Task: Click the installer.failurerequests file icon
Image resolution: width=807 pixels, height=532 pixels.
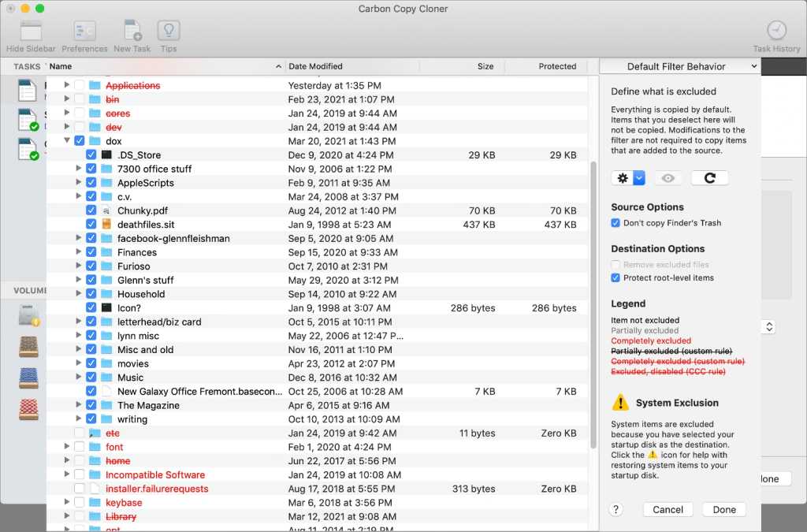Action: (95, 489)
